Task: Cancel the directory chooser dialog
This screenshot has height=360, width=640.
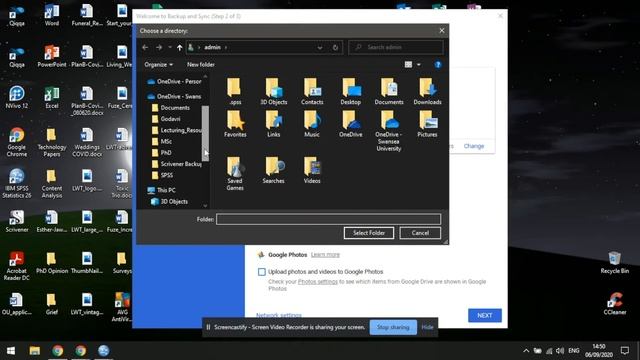Action: 420,233
